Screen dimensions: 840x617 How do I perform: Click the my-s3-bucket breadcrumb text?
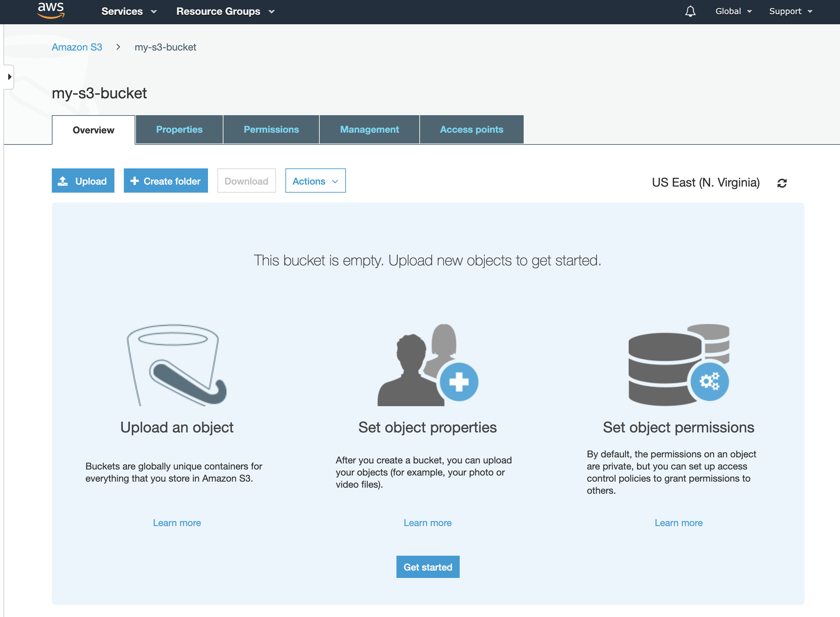165,47
